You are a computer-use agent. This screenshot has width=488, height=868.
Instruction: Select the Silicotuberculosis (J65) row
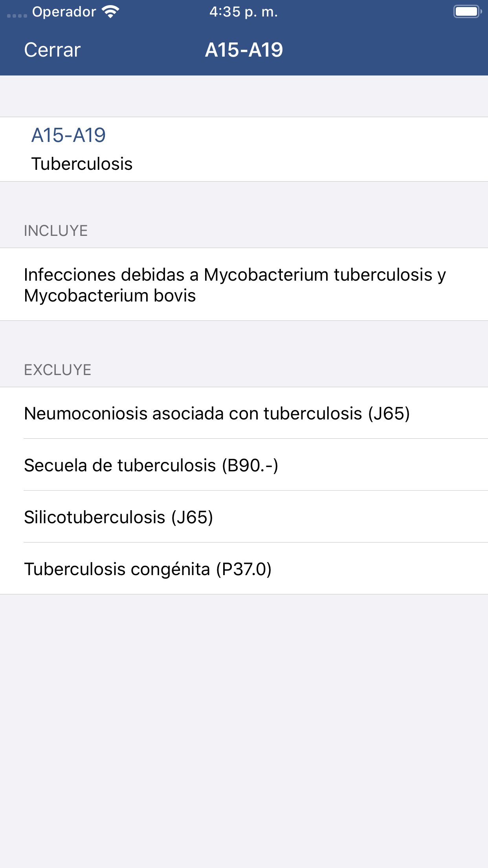119,517
